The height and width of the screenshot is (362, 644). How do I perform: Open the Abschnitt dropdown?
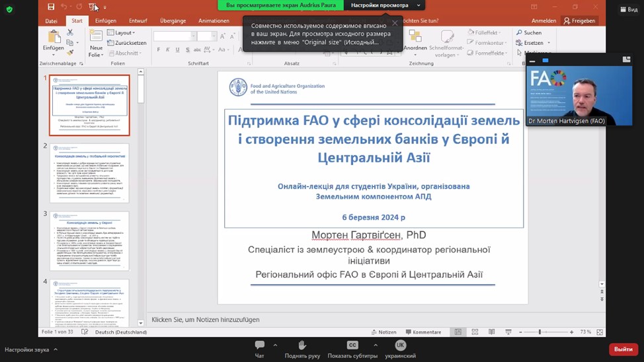pyautogui.click(x=125, y=53)
